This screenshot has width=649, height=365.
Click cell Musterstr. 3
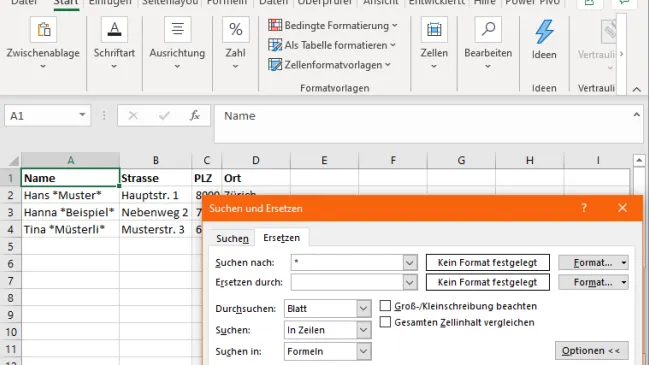coord(156,229)
